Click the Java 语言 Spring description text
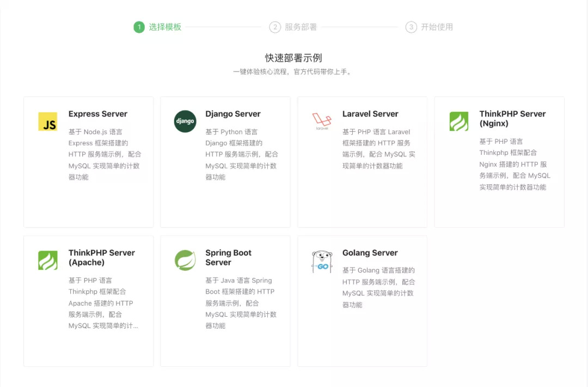588x387 pixels. pyautogui.click(x=241, y=303)
